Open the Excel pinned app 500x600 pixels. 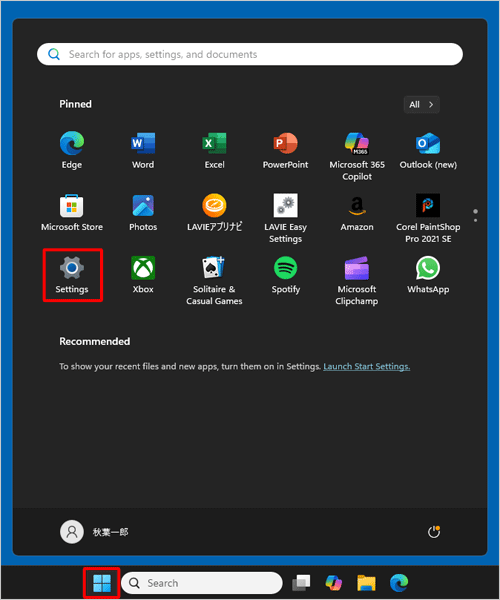pyautogui.click(x=214, y=150)
